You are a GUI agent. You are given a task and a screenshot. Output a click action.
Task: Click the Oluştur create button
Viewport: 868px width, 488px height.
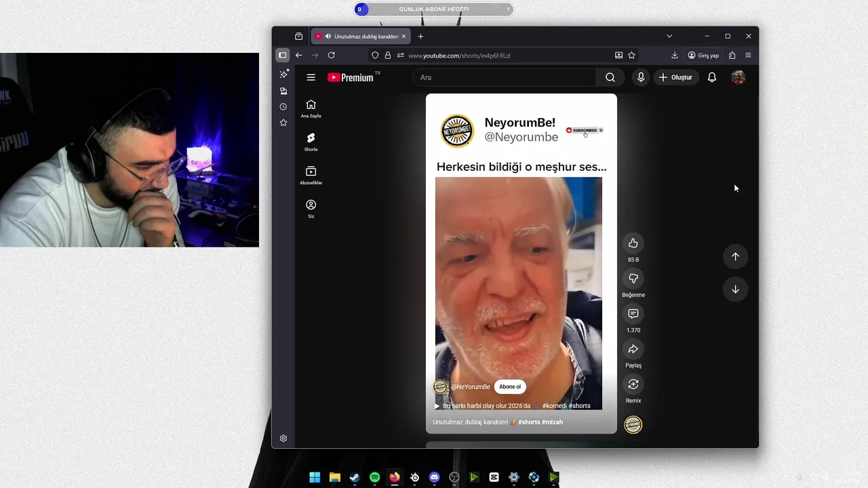[x=675, y=77]
